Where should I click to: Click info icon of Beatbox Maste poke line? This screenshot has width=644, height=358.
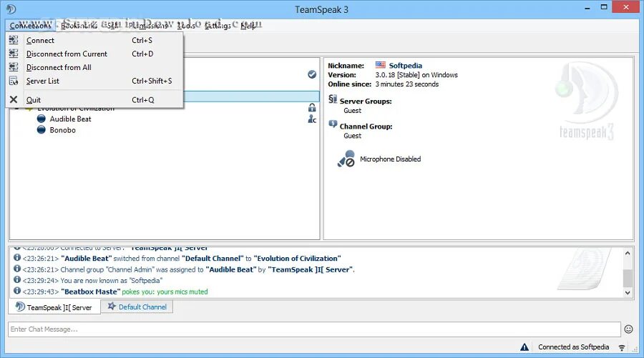[x=17, y=291]
